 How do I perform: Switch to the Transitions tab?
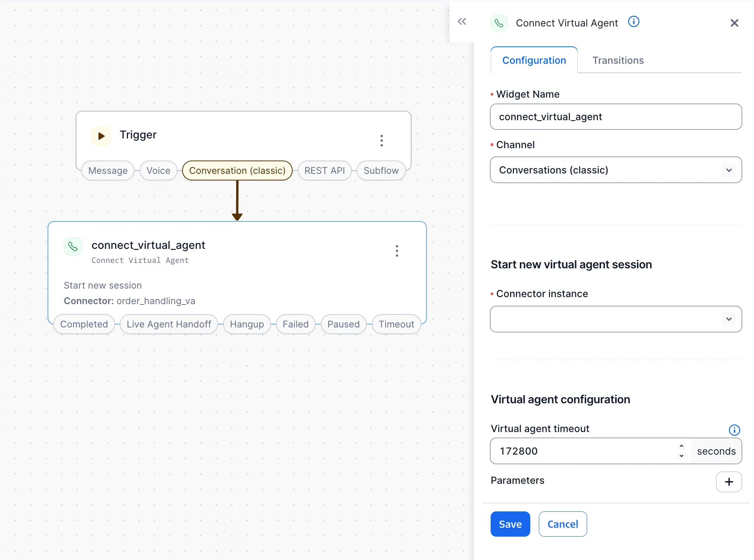618,60
